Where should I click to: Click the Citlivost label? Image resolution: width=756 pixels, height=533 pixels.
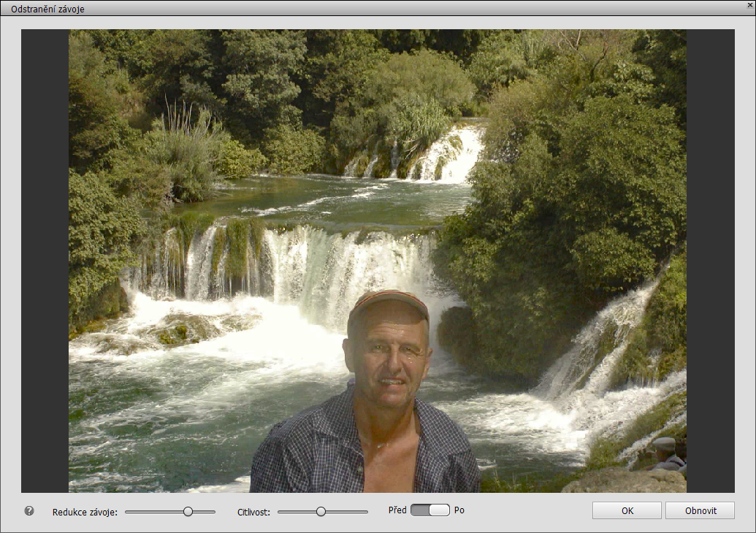253,512
